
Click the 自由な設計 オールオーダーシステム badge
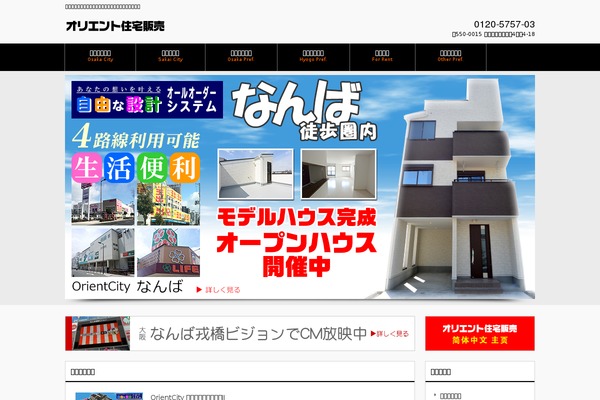coord(147,100)
